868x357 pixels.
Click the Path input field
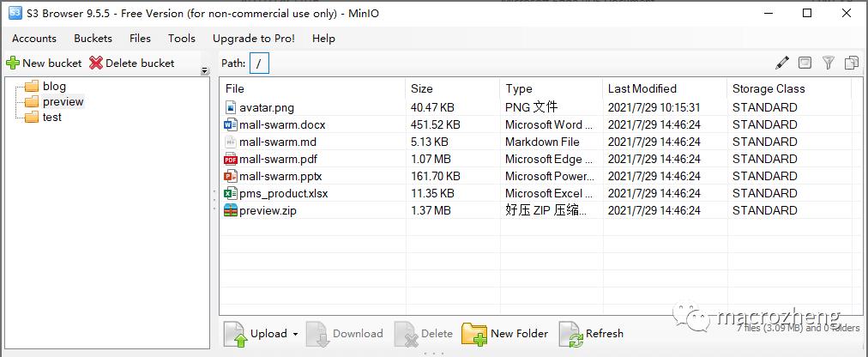(259, 63)
